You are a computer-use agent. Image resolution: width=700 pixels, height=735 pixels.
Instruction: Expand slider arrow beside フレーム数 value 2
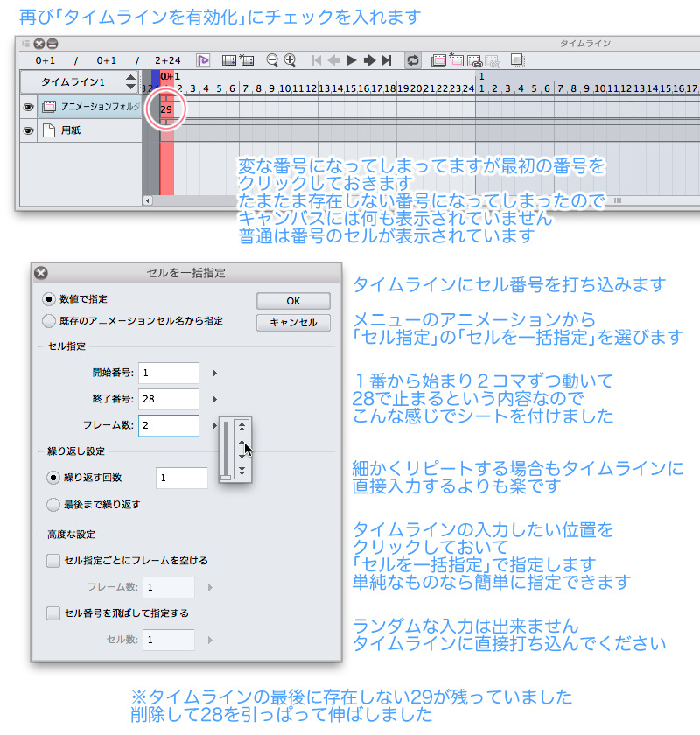[214, 425]
